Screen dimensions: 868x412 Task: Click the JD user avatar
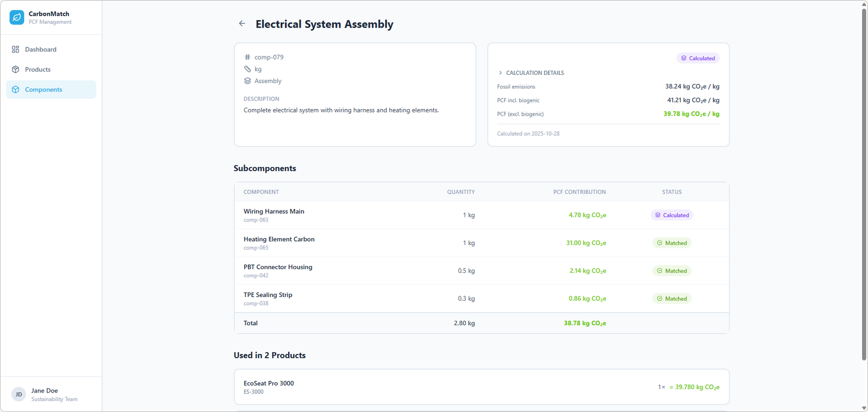(18, 395)
